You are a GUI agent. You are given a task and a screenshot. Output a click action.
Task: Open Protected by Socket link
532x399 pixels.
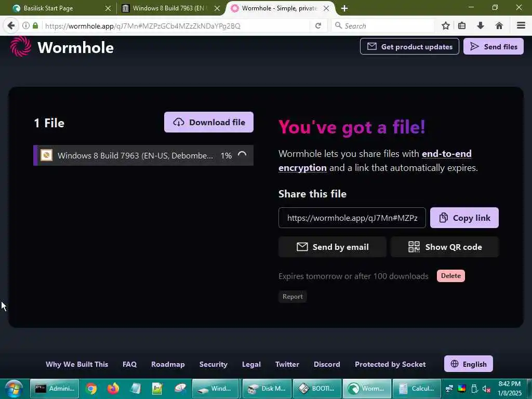pos(390,364)
